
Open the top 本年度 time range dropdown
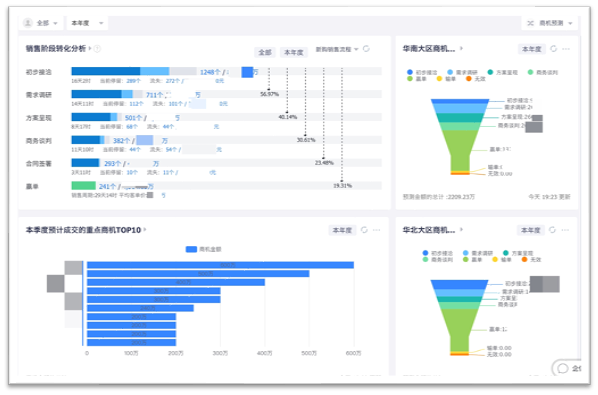point(87,23)
